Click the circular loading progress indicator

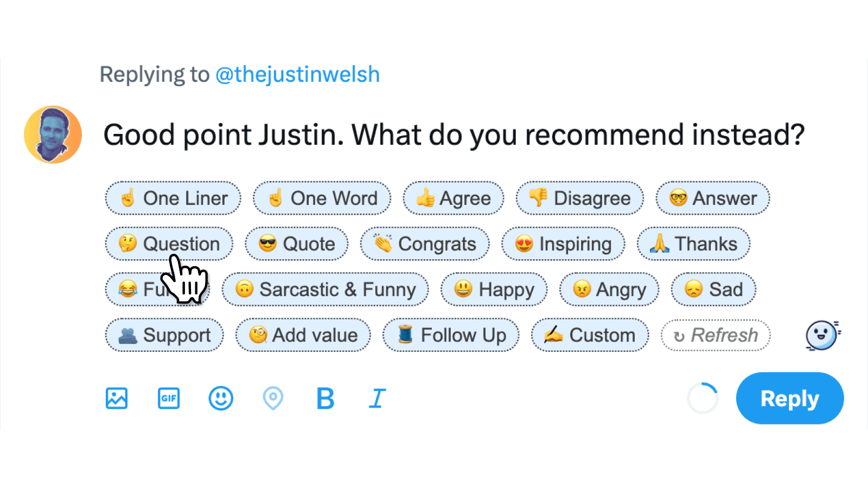click(x=703, y=398)
